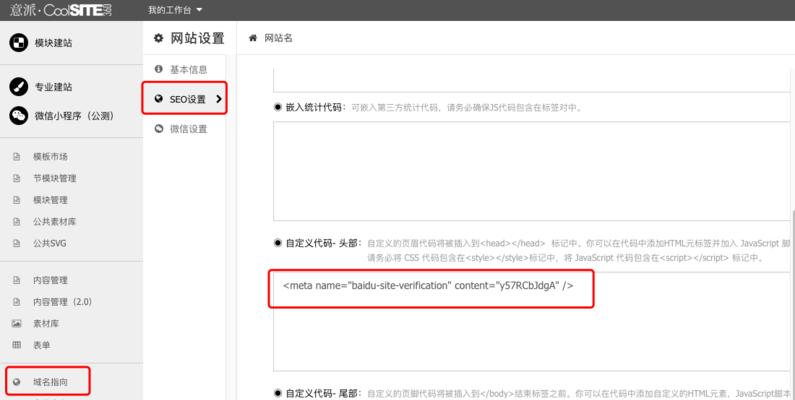The height and width of the screenshot is (400, 795).
Task: Click the globe icon in SEO设置
Action: pyautogui.click(x=159, y=99)
